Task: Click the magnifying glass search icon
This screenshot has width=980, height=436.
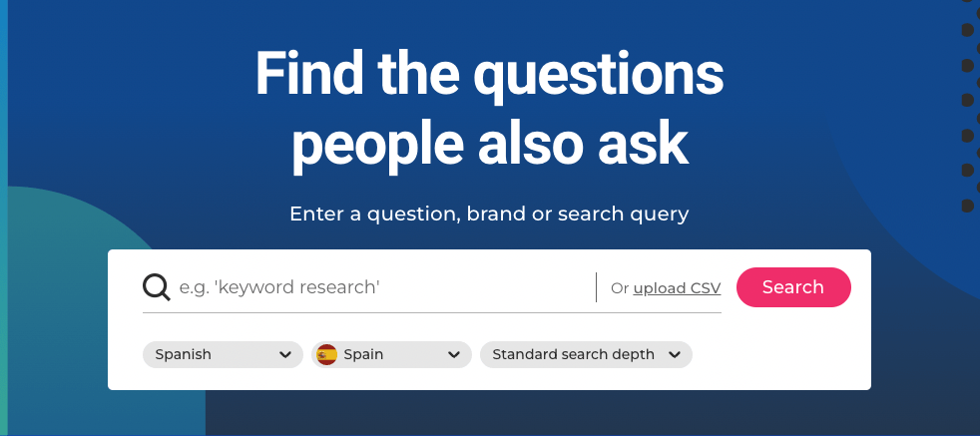Action: click(157, 287)
